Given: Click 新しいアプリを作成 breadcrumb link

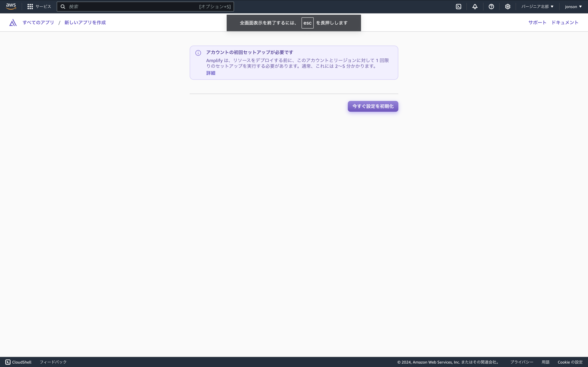Looking at the screenshot, I should click(85, 23).
